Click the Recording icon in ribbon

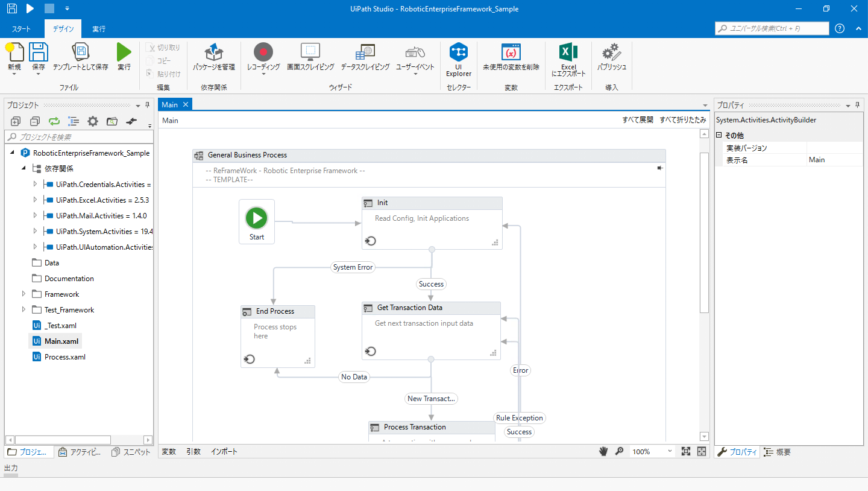pyautogui.click(x=263, y=53)
